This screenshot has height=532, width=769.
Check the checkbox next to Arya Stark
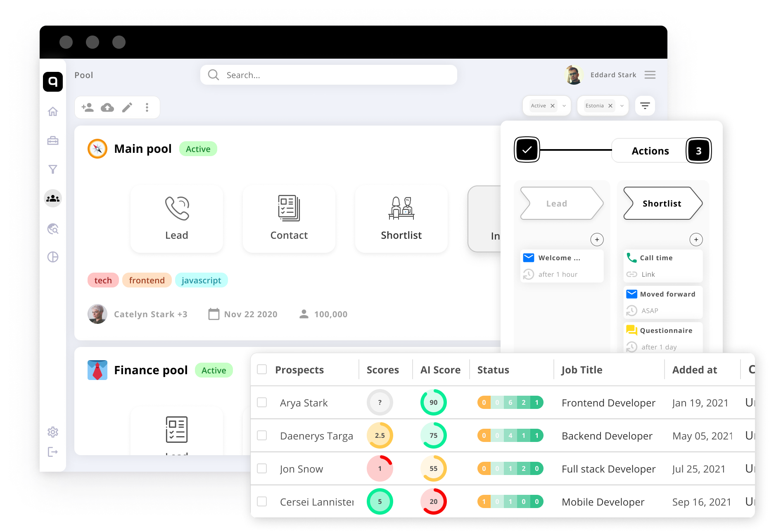tap(262, 402)
